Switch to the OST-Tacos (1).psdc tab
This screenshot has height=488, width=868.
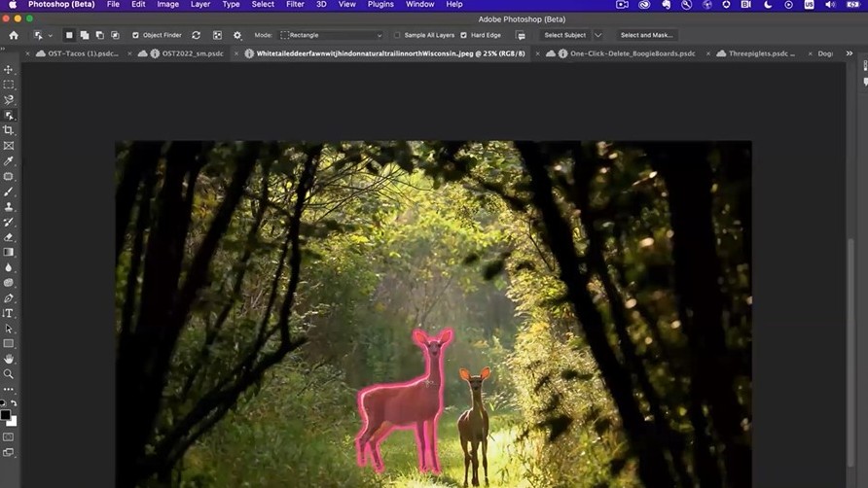[78, 53]
